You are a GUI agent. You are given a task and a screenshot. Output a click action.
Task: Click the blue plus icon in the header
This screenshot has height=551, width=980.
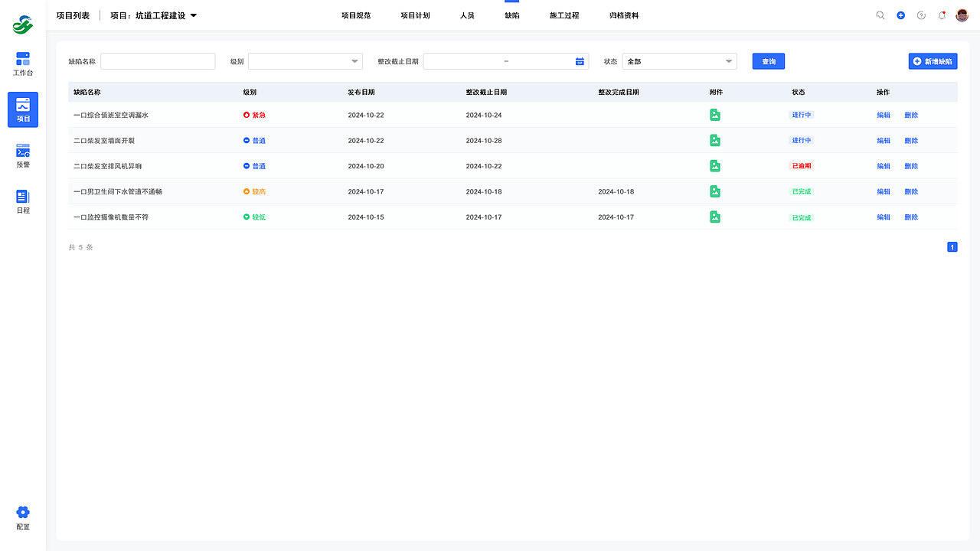point(900,15)
